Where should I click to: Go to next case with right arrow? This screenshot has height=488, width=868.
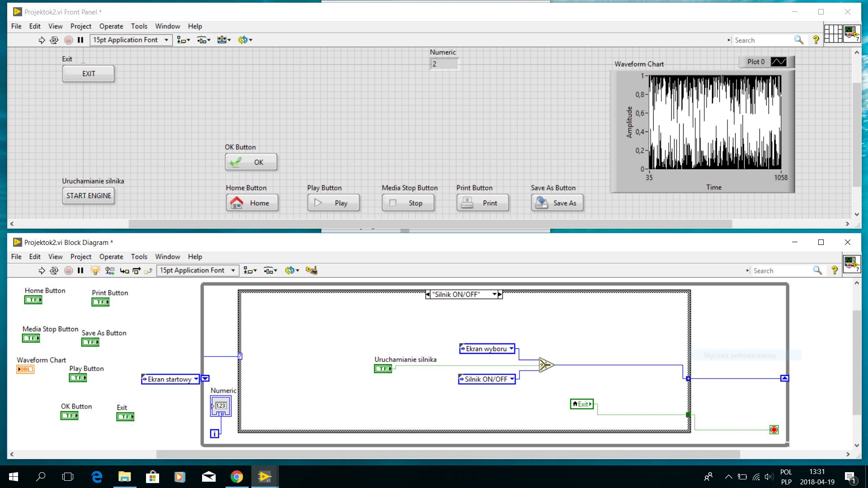click(500, 295)
